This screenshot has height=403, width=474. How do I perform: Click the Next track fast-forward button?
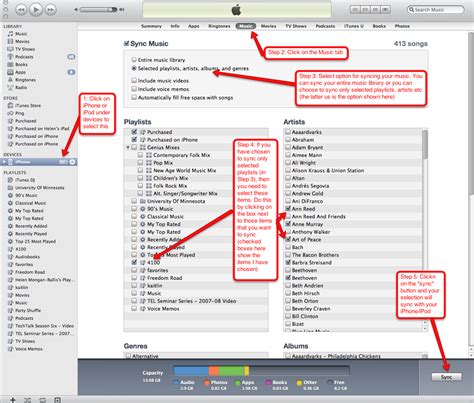pos(50,10)
